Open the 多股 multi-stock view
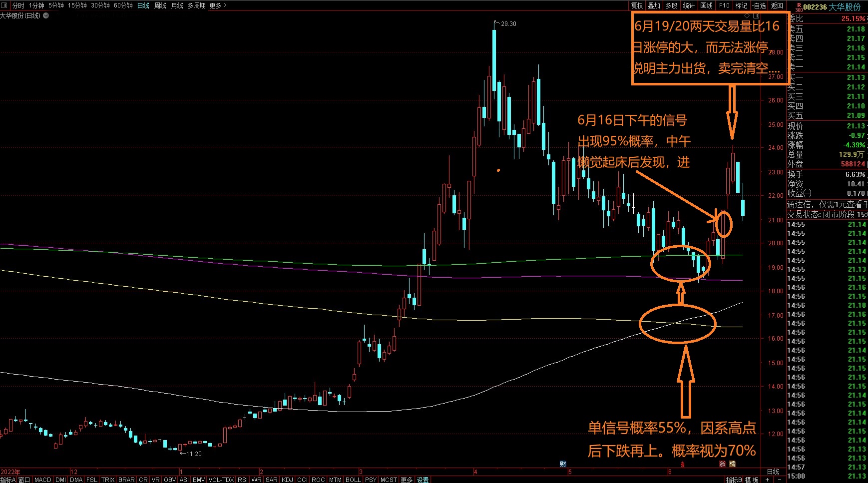868x483 pixels. 671,5
